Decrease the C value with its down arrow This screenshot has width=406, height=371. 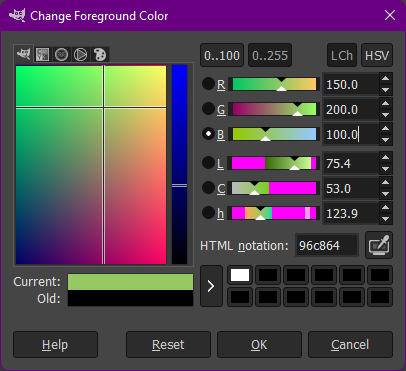(x=386, y=194)
